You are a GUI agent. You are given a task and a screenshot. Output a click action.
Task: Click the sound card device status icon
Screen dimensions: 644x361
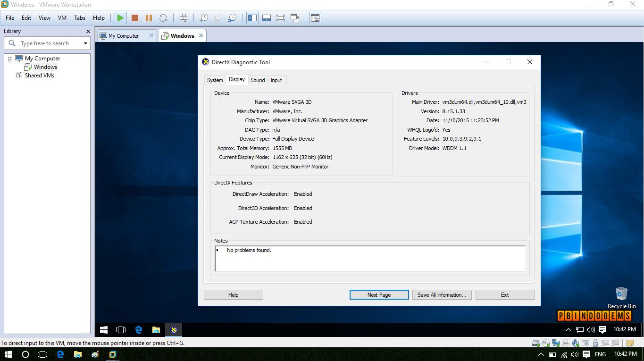tap(576, 343)
